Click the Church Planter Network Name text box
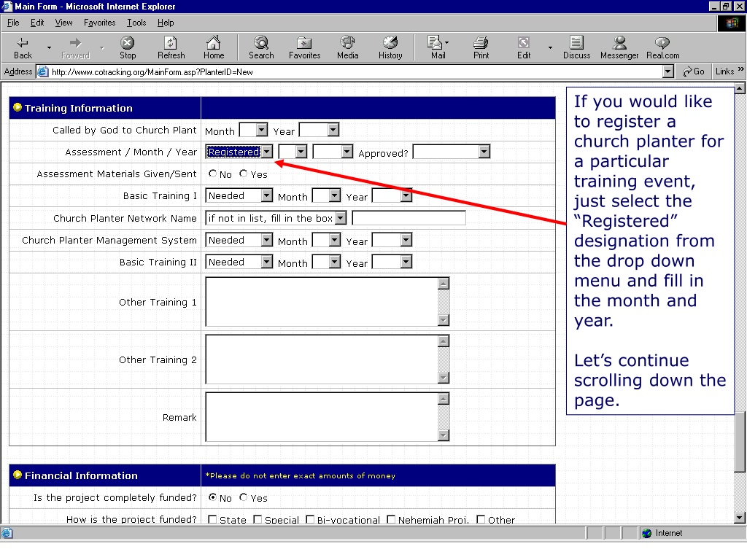747x560 pixels. (x=409, y=218)
